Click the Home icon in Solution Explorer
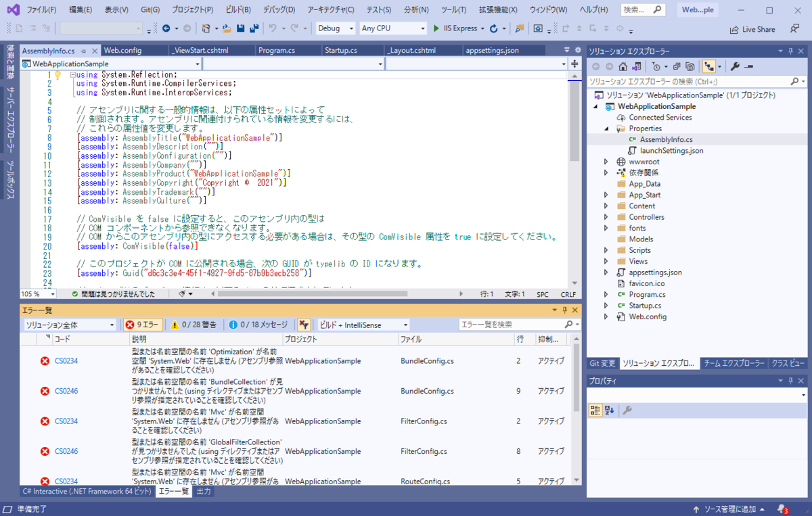Image resolution: width=812 pixels, height=516 pixels. click(623, 66)
